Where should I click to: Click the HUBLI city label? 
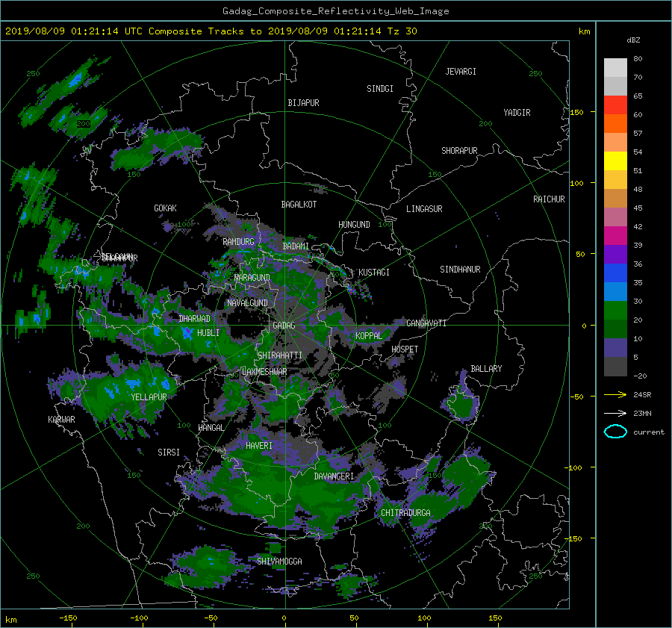click(x=208, y=333)
